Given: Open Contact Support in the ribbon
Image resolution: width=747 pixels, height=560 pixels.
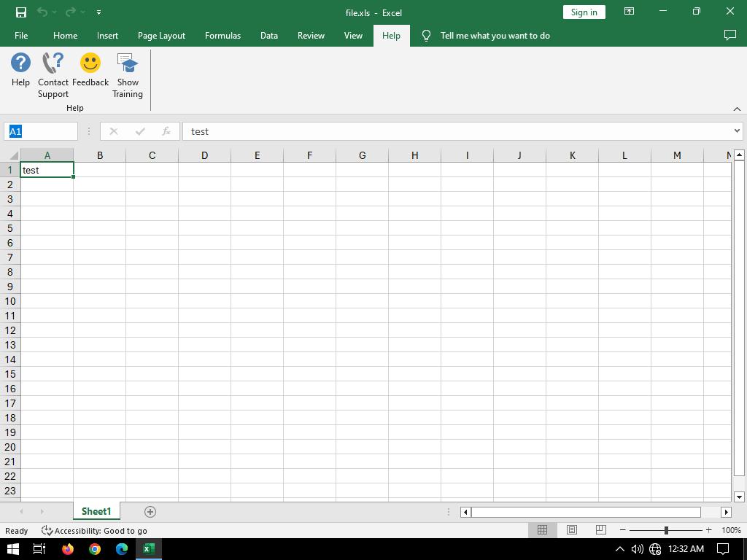Looking at the screenshot, I should point(53,64).
